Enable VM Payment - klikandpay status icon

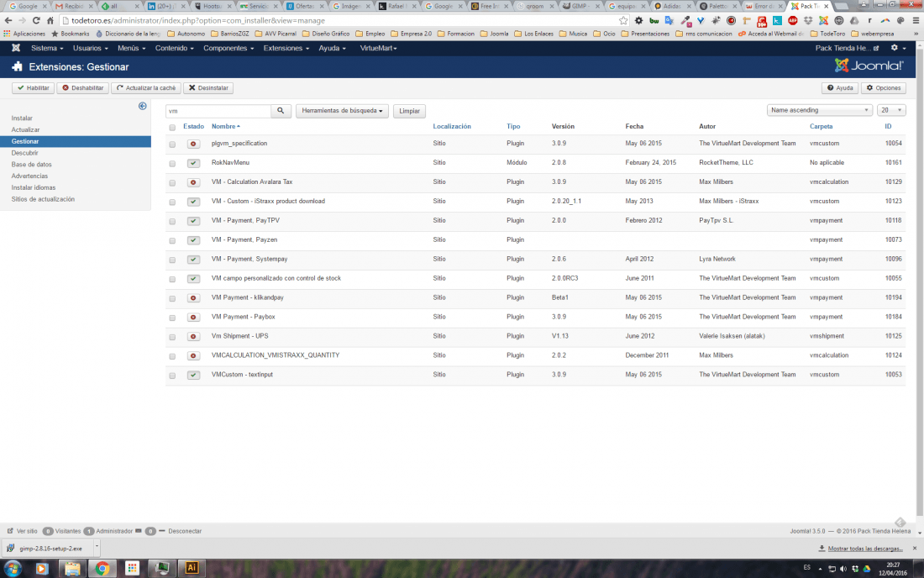(x=193, y=298)
